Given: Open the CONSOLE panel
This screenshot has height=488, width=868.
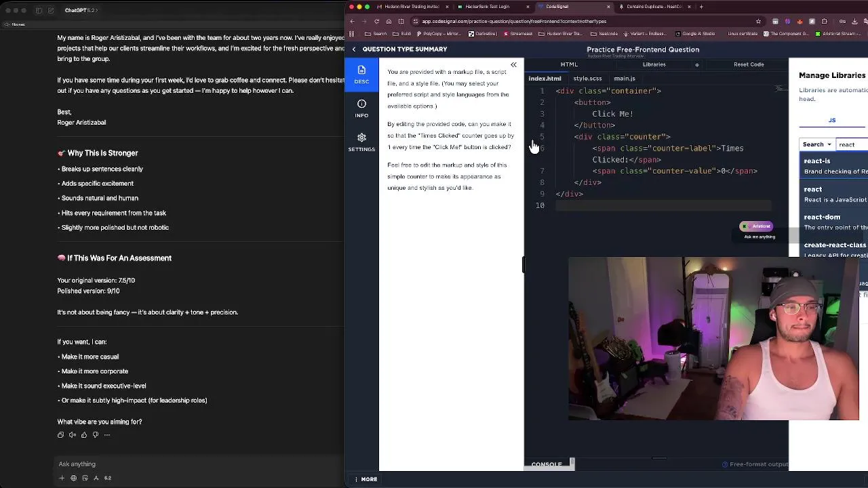Looking at the screenshot, I should [547, 464].
